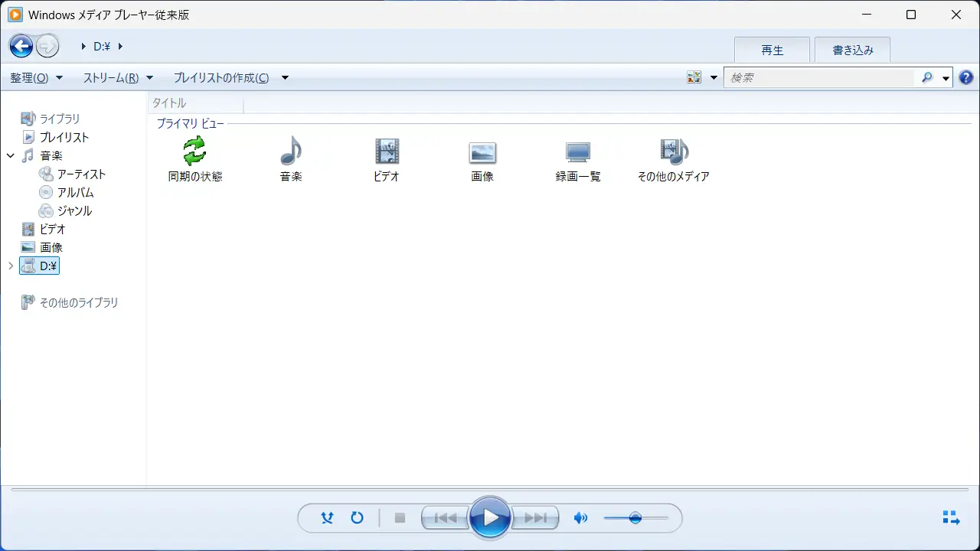Switch to the 再生 (Play) tab
The image size is (980, 551).
pos(773,49)
